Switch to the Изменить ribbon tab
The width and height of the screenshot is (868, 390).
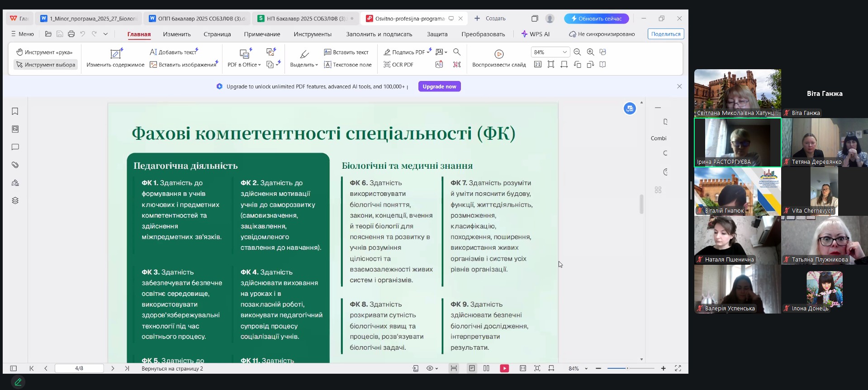coord(177,34)
